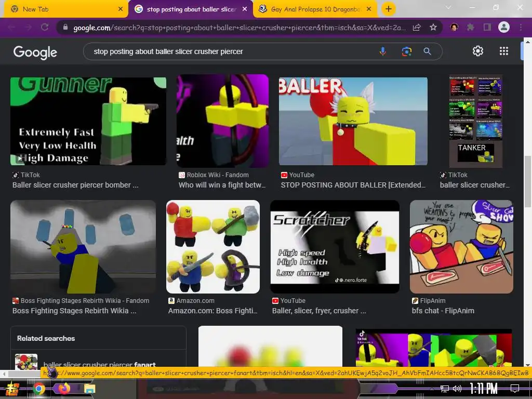Open the FlipAnim Slicer Cooking Show drawing

pos(461,247)
